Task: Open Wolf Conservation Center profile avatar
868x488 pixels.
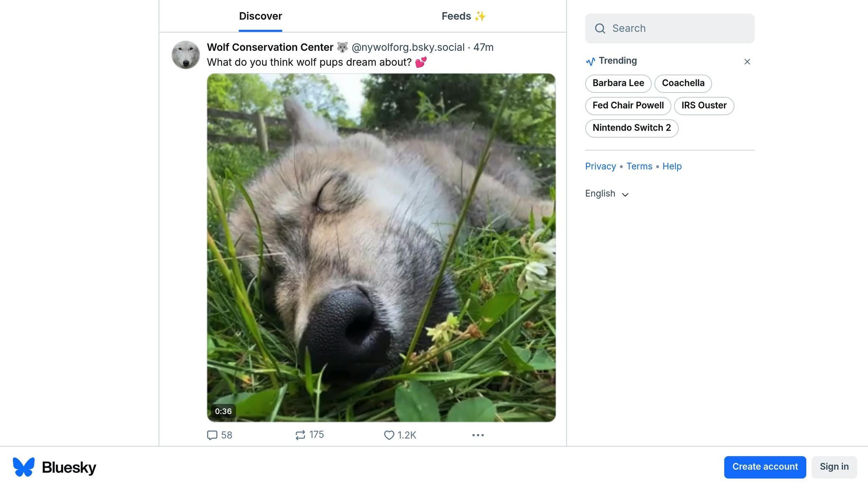Action: coord(186,55)
